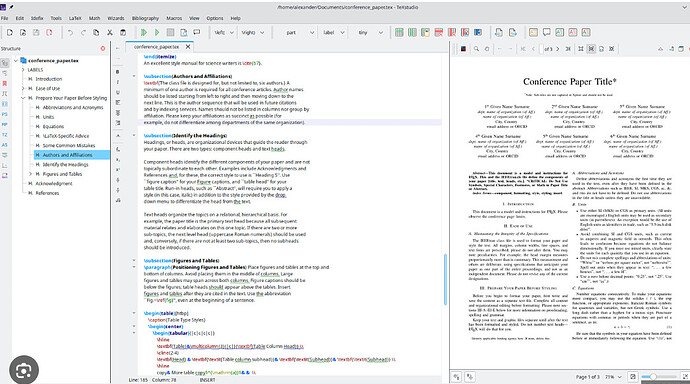690x384 pixels.
Task: Expand the LABELS node in structure tree
Action: (x=23, y=69)
